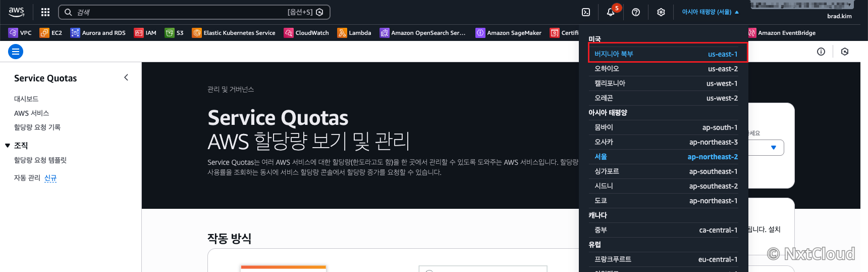The height and width of the screenshot is (272, 868).
Task: Toggle the hamburger navigation menu button
Action: click(16, 52)
